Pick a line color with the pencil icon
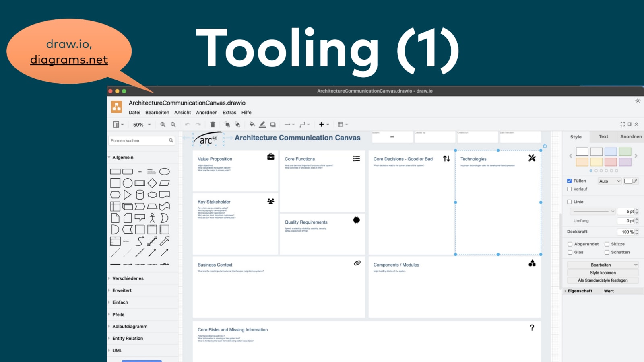The height and width of the screenshot is (362, 644). pos(262,125)
